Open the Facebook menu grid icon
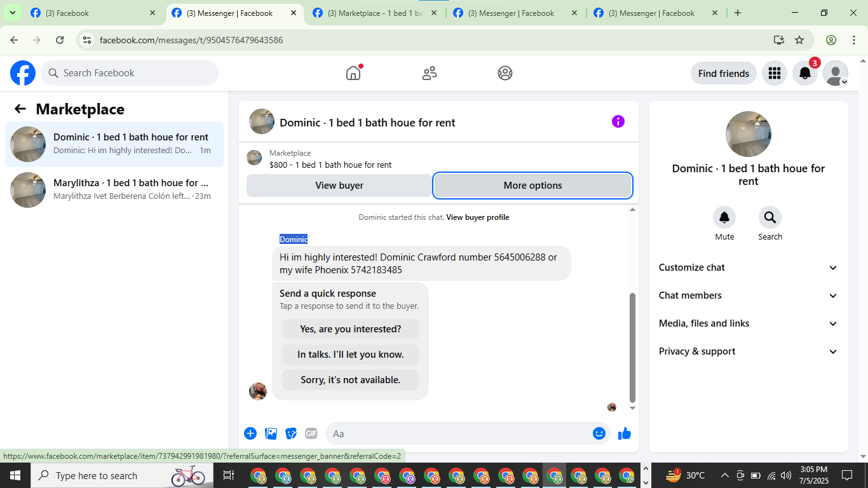The width and height of the screenshot is (868, 488). (774, 73)
